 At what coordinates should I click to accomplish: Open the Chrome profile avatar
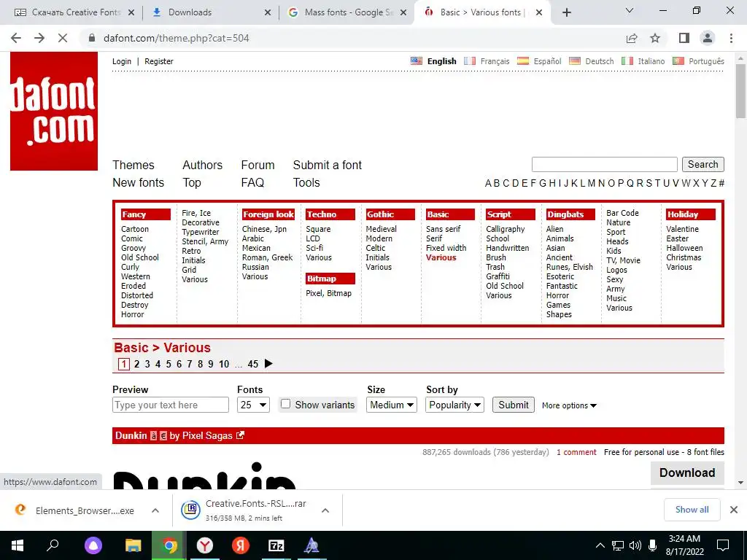point(708,38)
